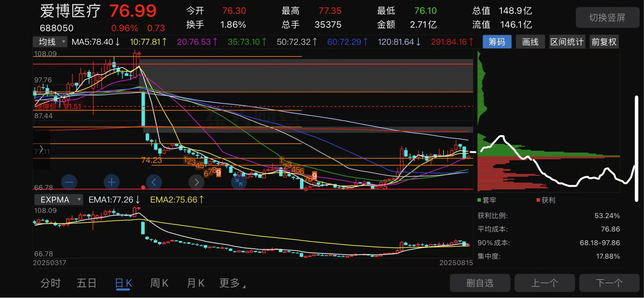Click the 最低 76.10 value
The image size is (644, 298).
426,11
